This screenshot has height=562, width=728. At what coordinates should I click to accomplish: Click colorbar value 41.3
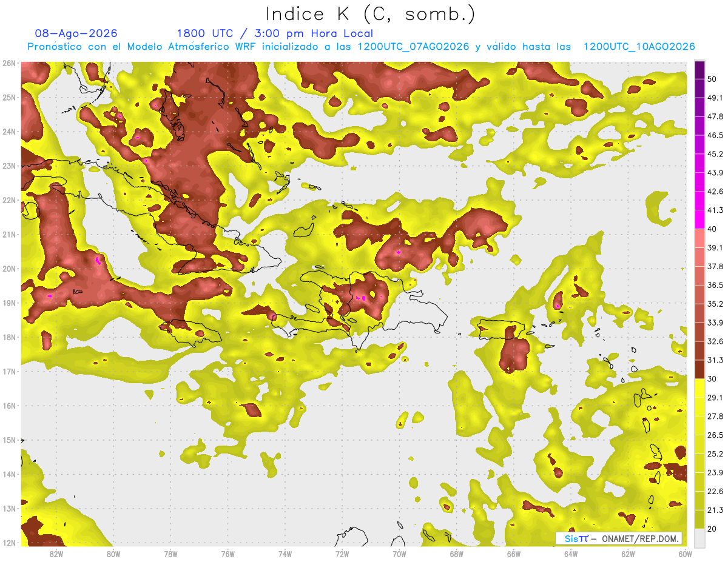tap(715, 210)
